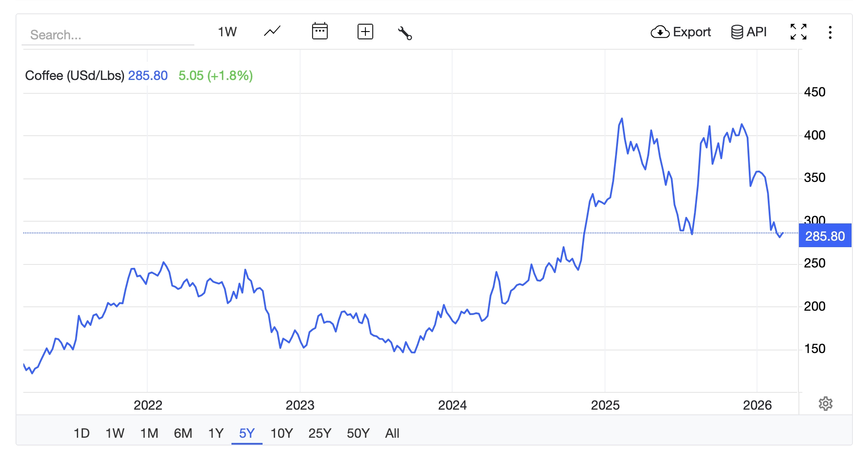Click the chart type line icon
Viewport: 868px width, 471px height.
pos(272,32)
